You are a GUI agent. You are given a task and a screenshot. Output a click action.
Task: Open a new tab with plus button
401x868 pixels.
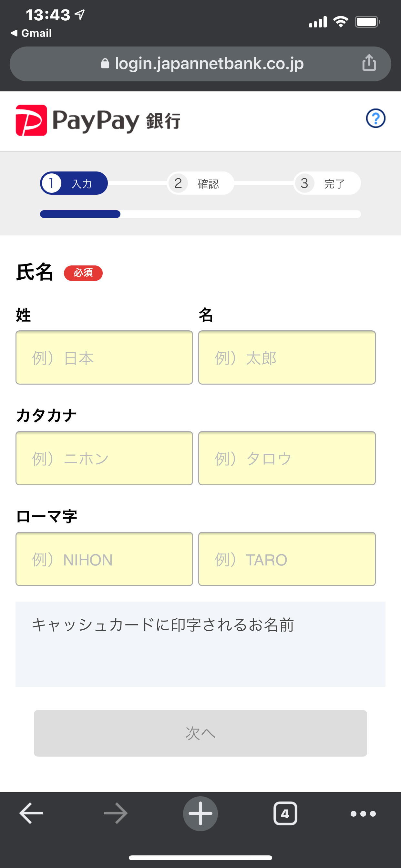[x=200, y=813]
